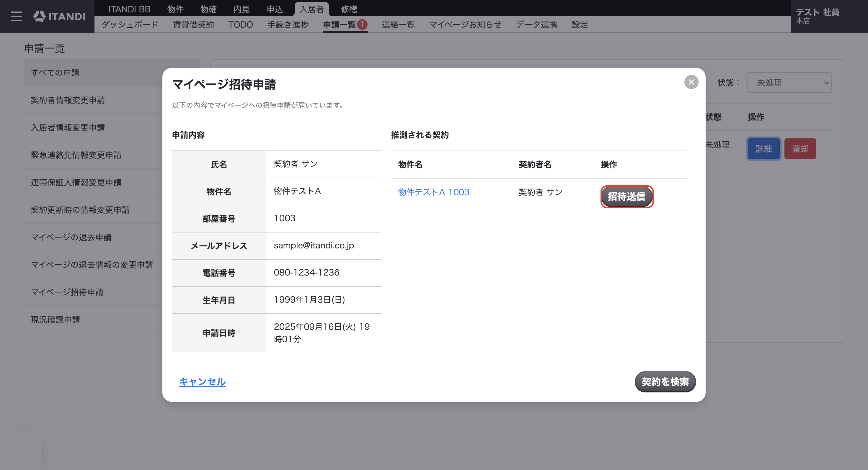868x470 pixels.
Task: Select 現況確認申請 in the sidebar
Action: [x=93, y=320]
